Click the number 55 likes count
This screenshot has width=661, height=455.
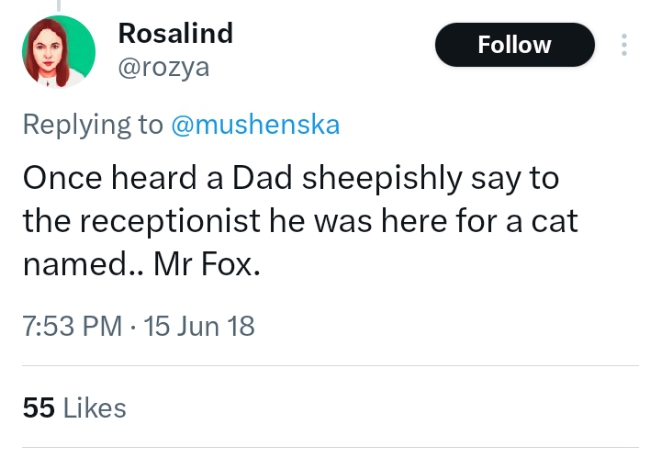[39, 408]
